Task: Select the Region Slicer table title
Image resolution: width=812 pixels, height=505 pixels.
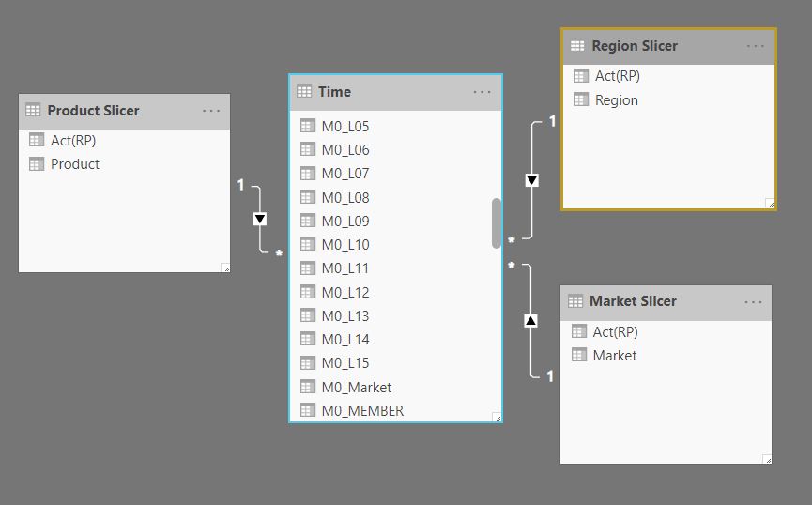Action: (x=635, y=46)
